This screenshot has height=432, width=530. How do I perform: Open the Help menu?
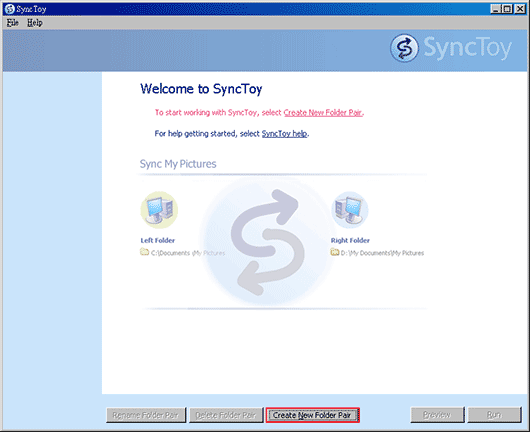[35, 23]
